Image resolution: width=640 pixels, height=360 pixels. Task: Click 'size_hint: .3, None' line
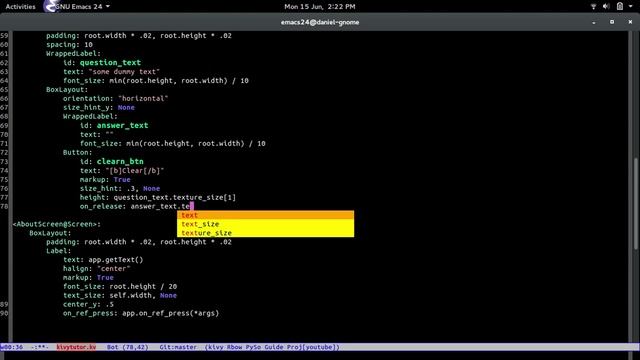pos(120,189)
